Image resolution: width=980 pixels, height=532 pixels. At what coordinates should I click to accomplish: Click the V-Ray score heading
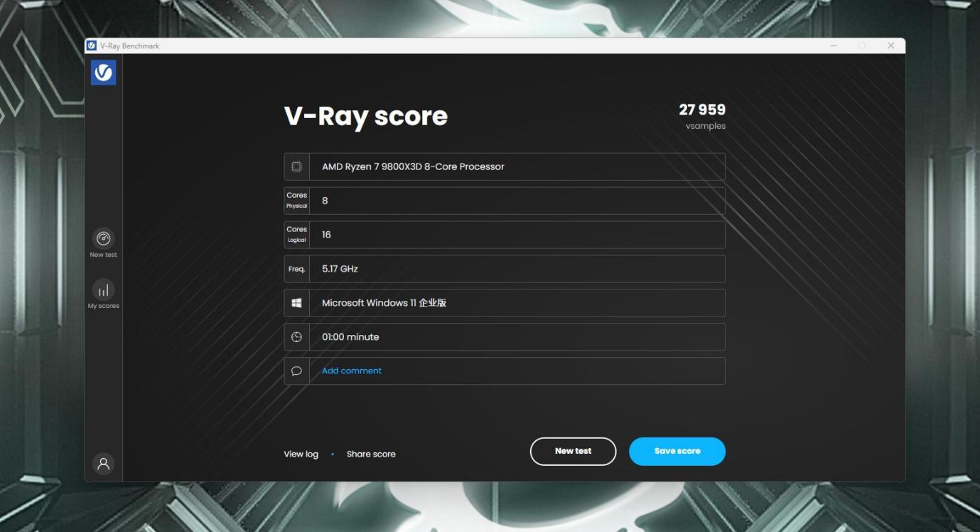point(366,117)
